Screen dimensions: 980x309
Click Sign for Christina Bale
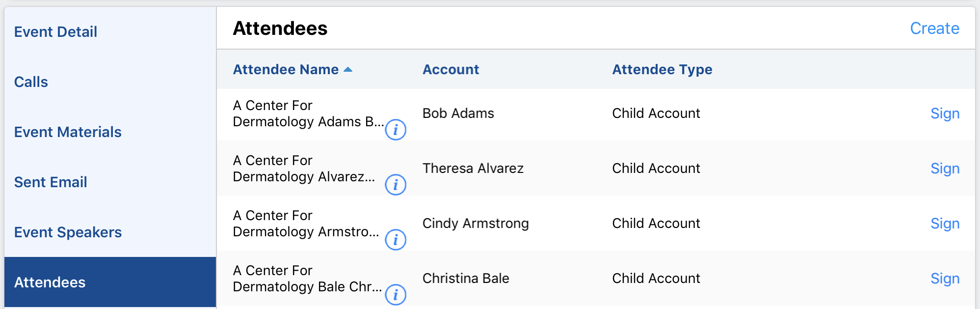(945, 279)
